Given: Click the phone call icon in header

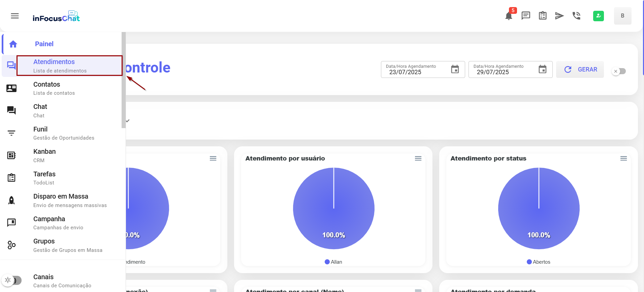Looking at the screenshot, I should tap(576, 16).
